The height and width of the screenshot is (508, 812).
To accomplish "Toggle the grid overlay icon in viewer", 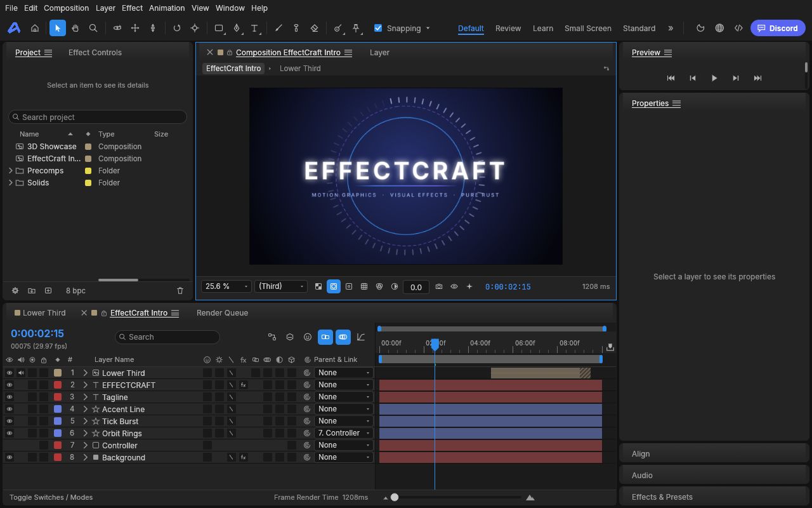I will pyautogui.click(x=364, y=286).
